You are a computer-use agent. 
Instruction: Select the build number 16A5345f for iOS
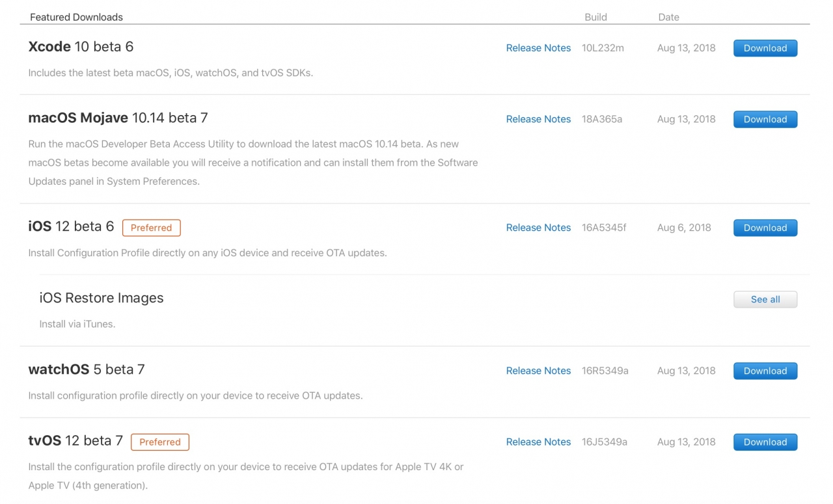(x=604, y=228)
